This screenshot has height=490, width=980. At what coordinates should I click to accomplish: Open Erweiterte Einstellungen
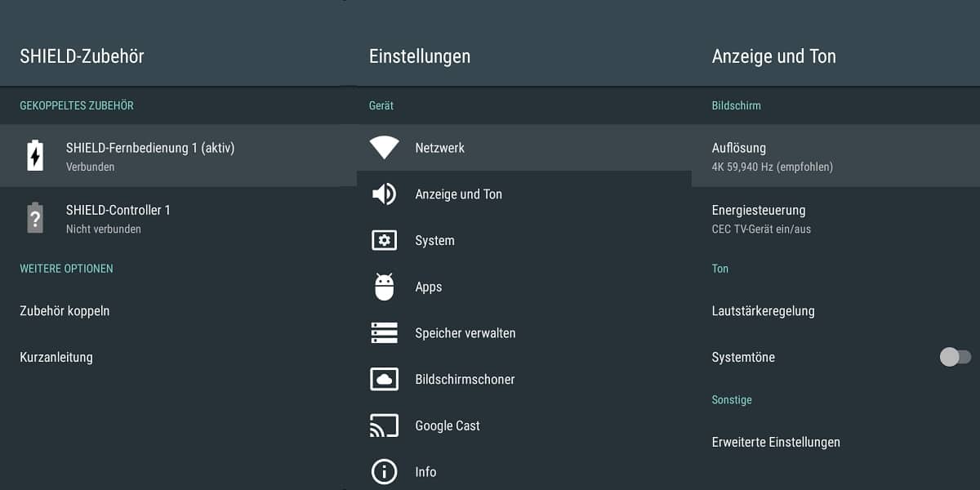click(835, 442)
